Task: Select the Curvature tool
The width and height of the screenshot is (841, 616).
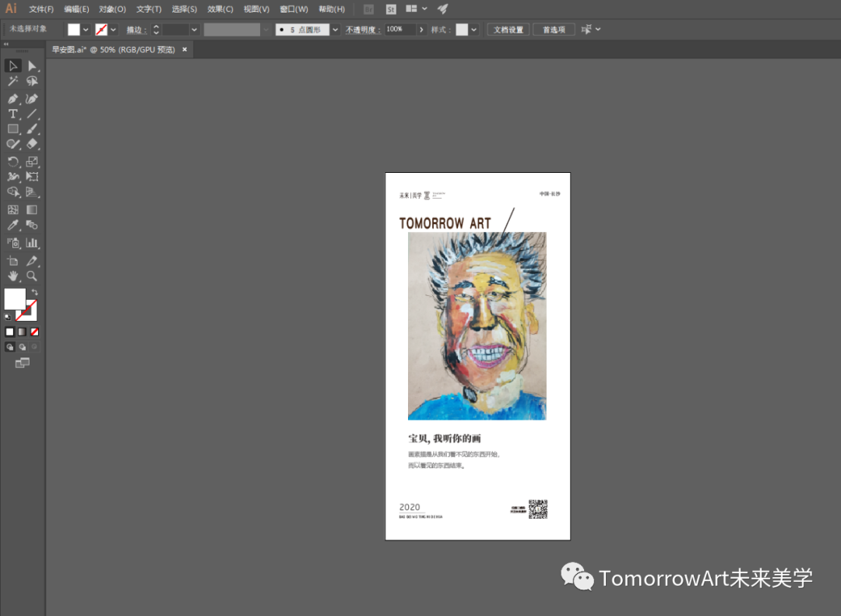Action: tap(32, 99)
